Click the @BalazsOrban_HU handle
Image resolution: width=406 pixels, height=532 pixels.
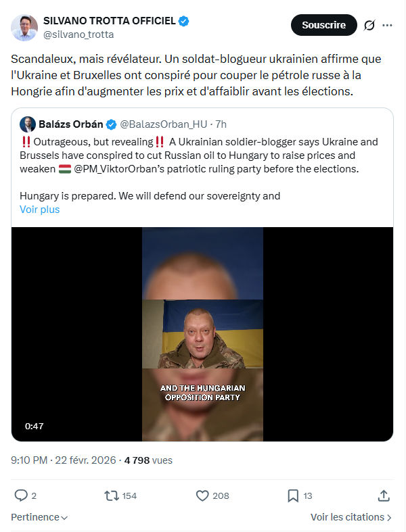pos(164,124)
